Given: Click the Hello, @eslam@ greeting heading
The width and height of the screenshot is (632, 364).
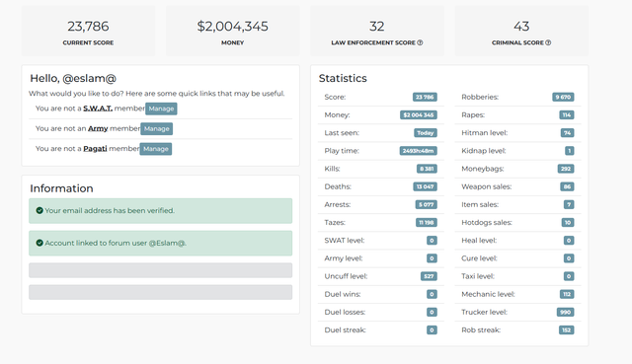Looking at the screenshot, I should (x=73, y=79).
